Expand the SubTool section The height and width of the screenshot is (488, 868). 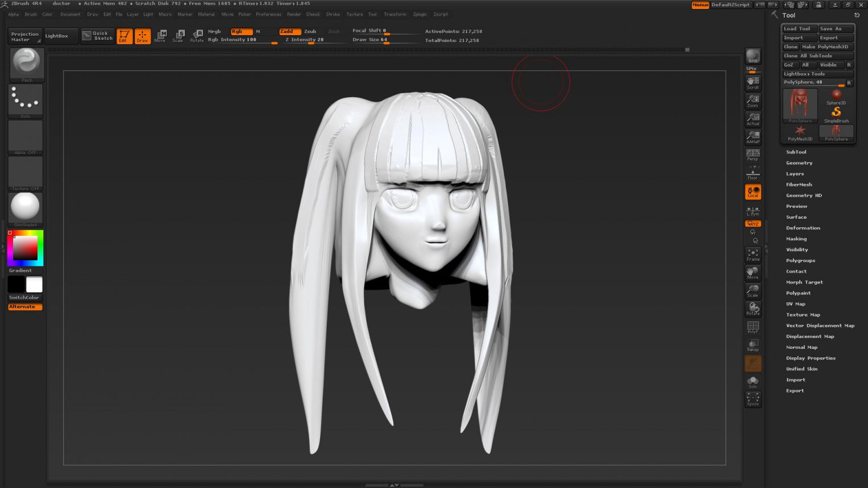coord(796,152)
